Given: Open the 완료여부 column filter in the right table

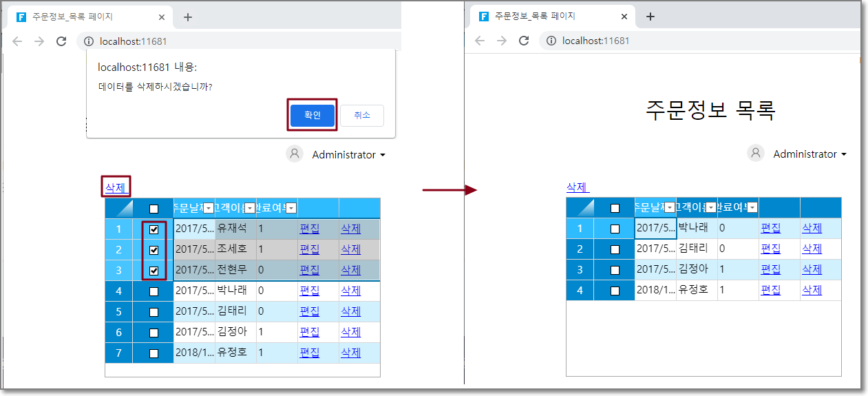Looking at the screenshot, I should (752, 207).
